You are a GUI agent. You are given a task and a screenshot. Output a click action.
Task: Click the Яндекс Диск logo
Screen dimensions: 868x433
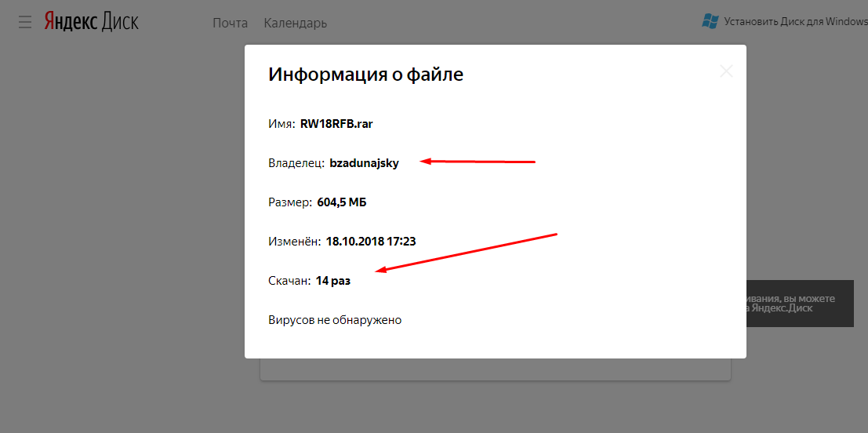tap(91, 22)
